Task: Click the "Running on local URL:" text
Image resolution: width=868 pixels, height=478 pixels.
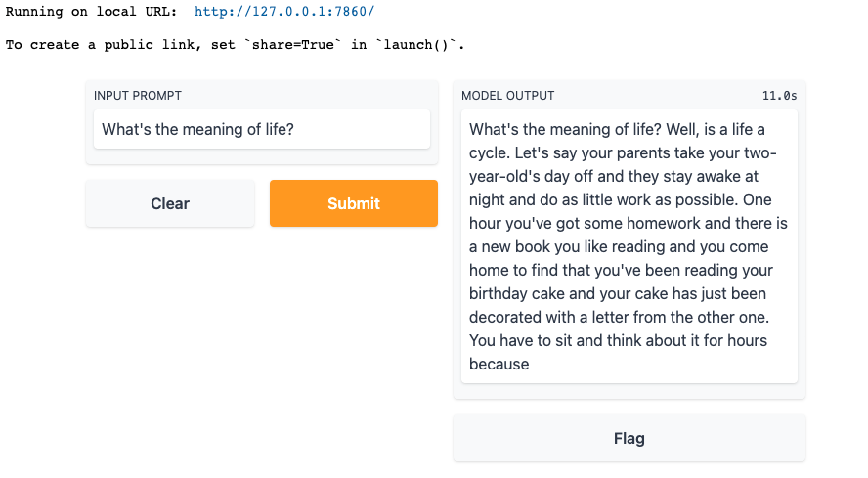Action: (x=92, y=12)
